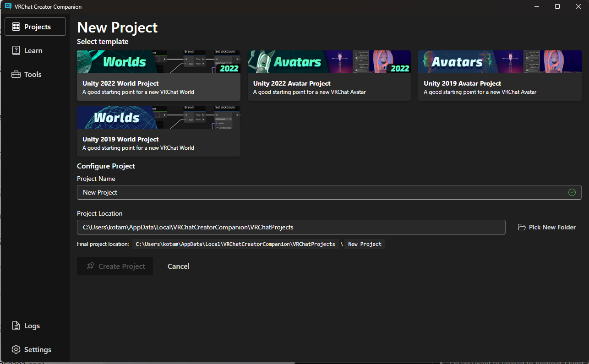589x364 pixels.
Task: Select the Unity 2022 World Project template
Action: [x=158, y=76]
